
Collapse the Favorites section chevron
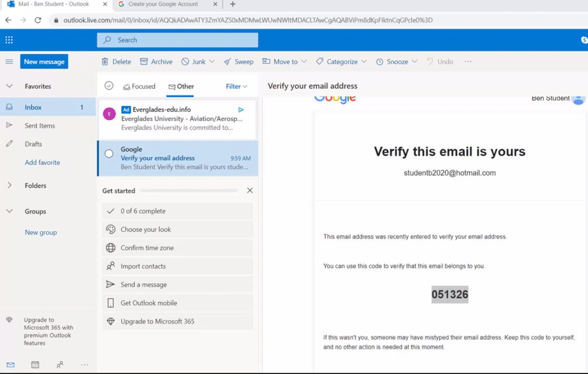(9, 86)
